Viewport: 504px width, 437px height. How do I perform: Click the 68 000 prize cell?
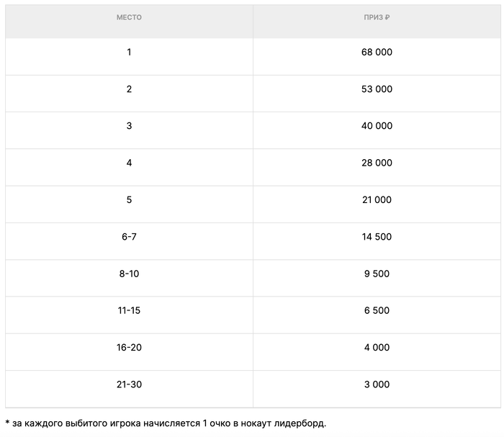pos(377,53)
